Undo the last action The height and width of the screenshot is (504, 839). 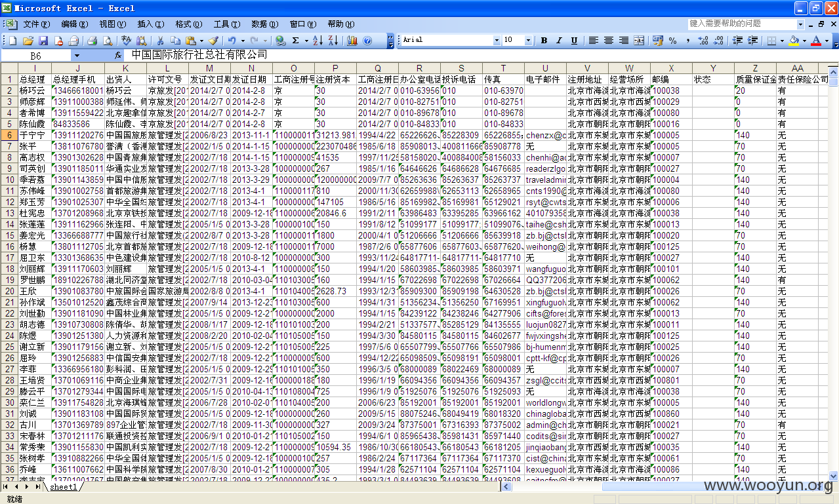tap(232, 41)
